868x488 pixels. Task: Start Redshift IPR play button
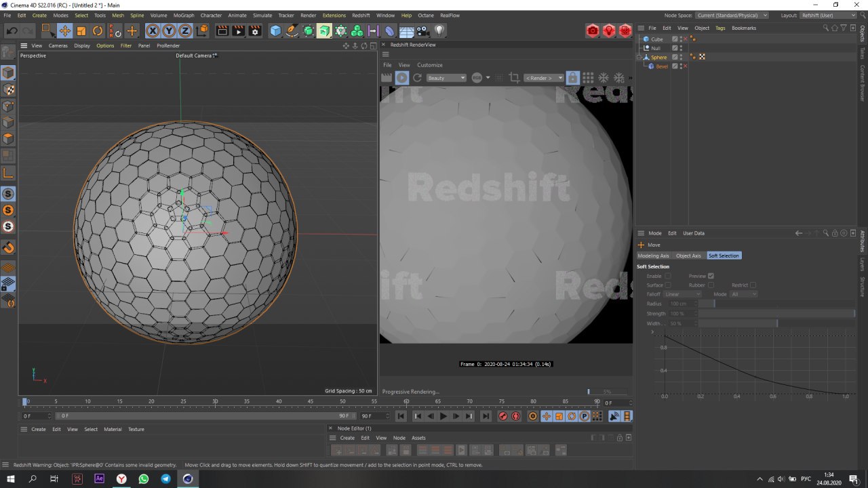(x=402, y=78)
